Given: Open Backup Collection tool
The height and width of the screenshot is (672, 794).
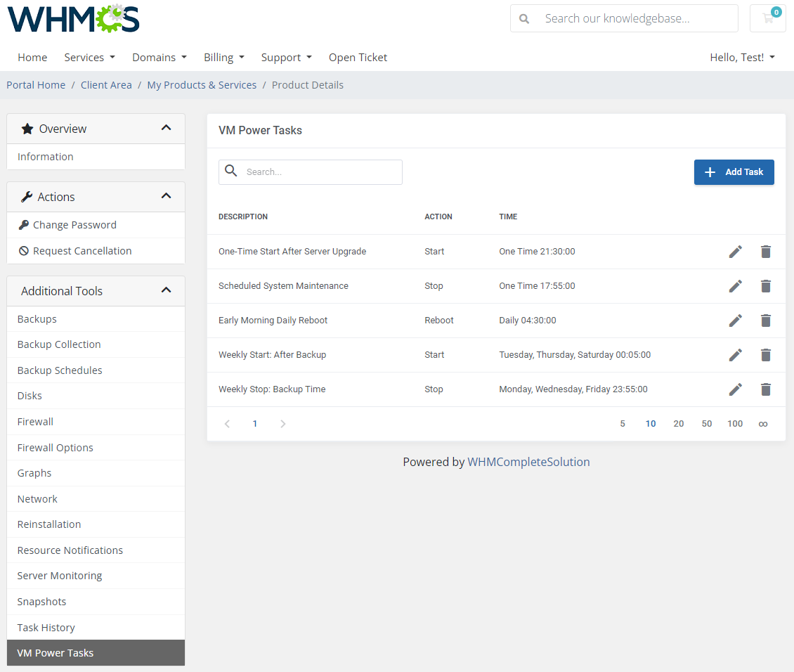Looking at the screenshot, I should (x=96, y=345).
